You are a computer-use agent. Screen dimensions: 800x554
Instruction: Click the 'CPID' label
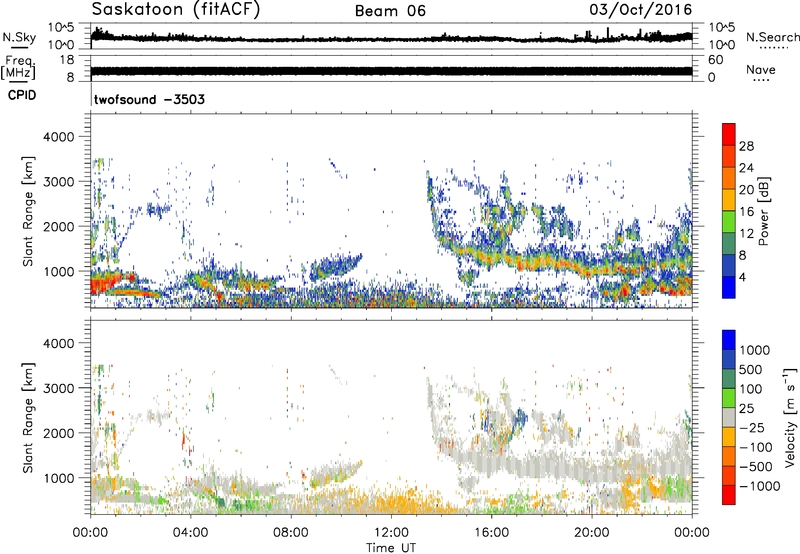22,95
